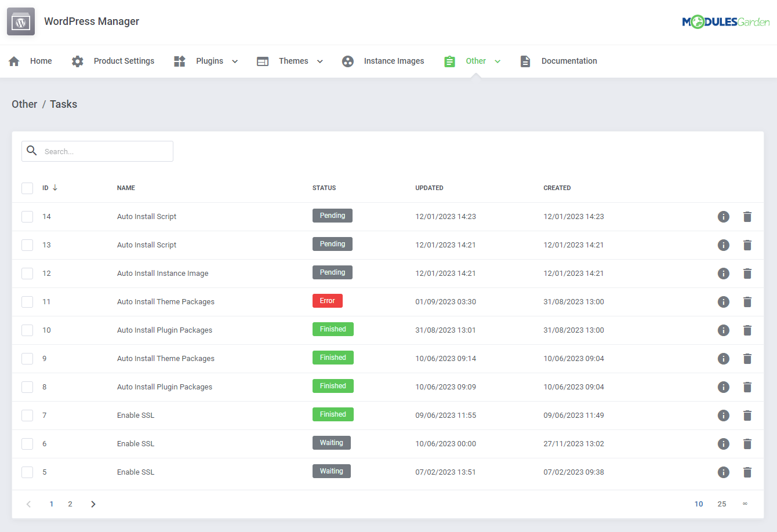This screenshot has width=777, height=532.
Task: Delete task 12 Auto Install Instance Image
Action: tap(747, 274)
